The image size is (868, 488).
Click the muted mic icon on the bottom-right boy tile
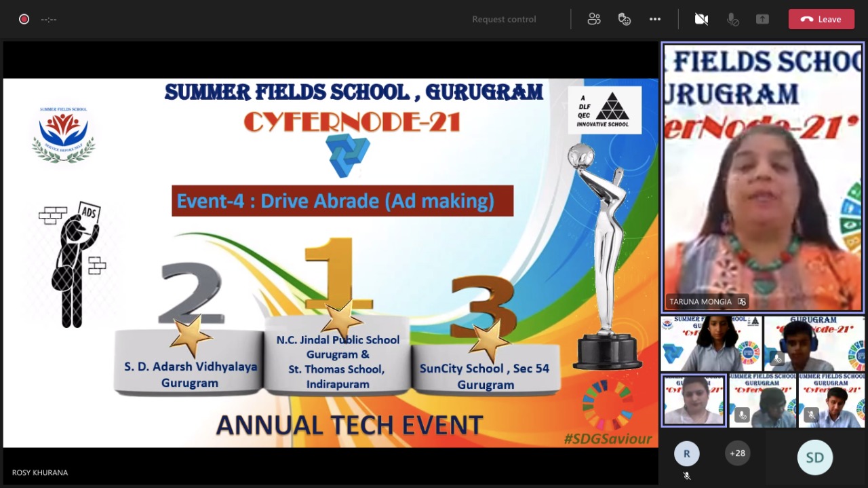[x=811, y=414]
